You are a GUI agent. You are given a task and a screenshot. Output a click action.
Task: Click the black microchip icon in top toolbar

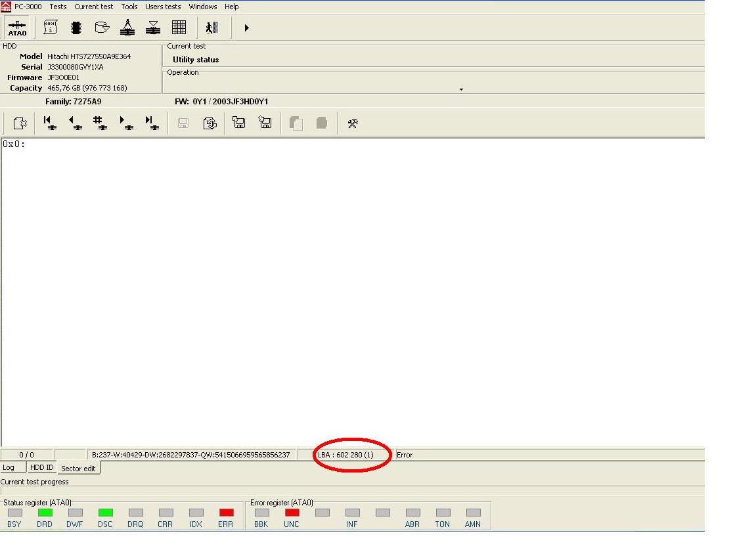76,28
